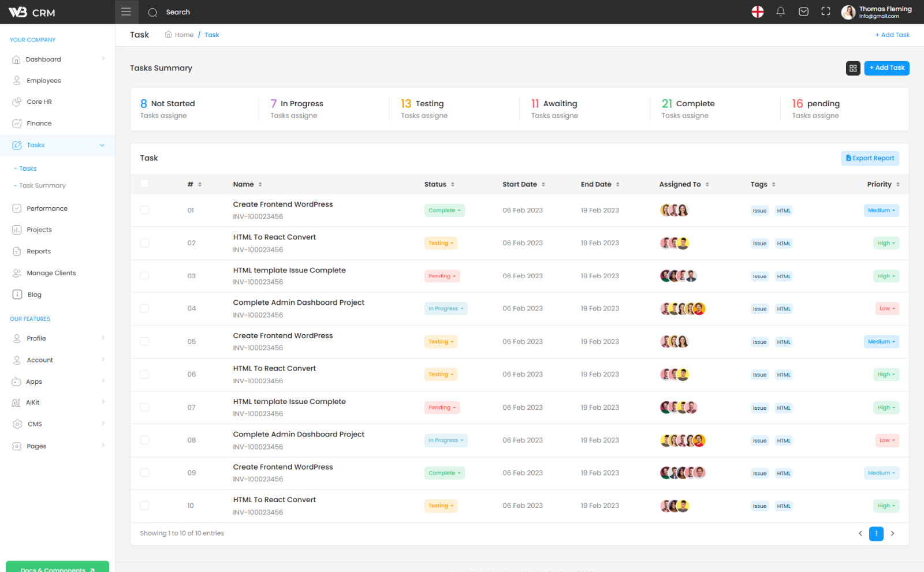The image size is (924, 572).
Task: Open Projects in the sidebar
Action: pyautogui.click(x=39, y=230)
